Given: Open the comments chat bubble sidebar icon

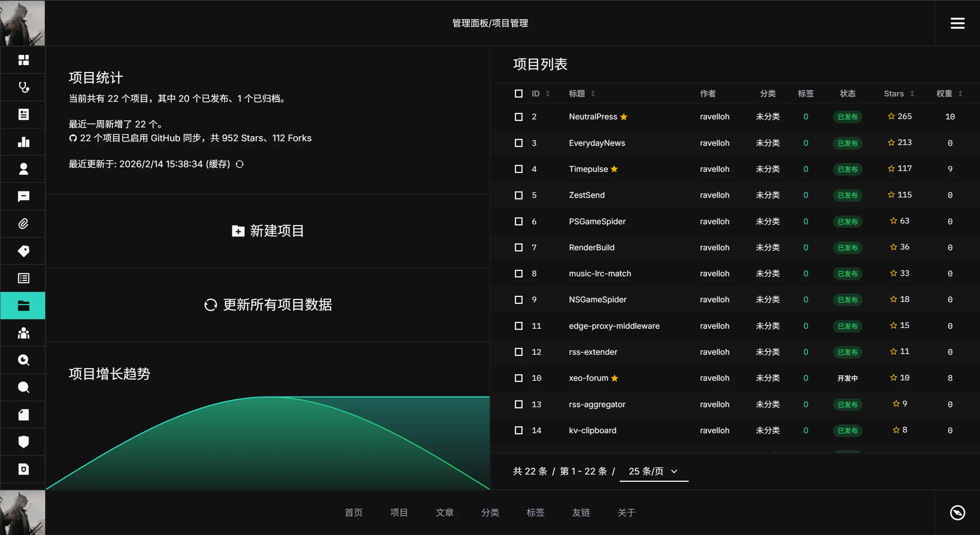Looking at the screenshot, I should (x=23, y=196).
